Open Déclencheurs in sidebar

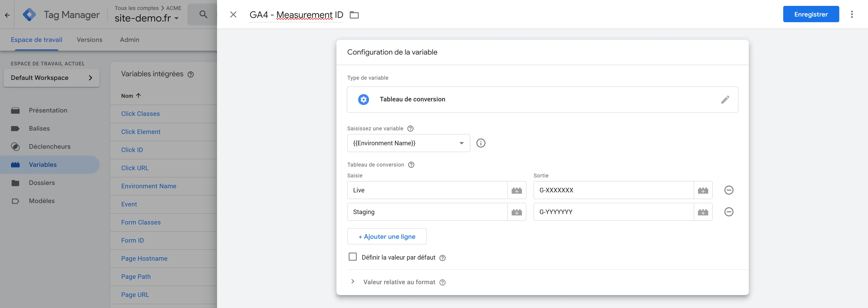coord(50,147)
